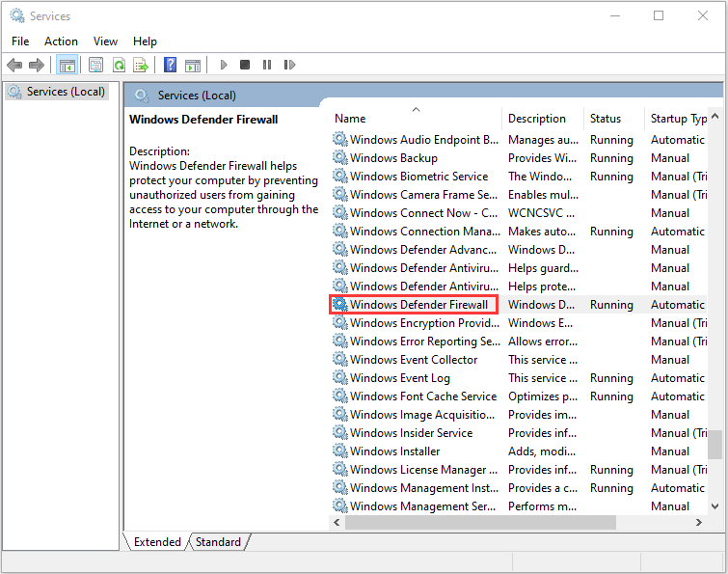Select Services (Local) in the console tree

pyautogui.click(x=60, y=92)
